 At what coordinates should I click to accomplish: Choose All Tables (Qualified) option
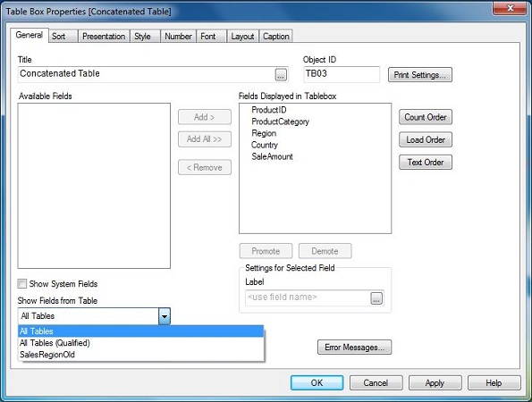(x=140, y=343)
